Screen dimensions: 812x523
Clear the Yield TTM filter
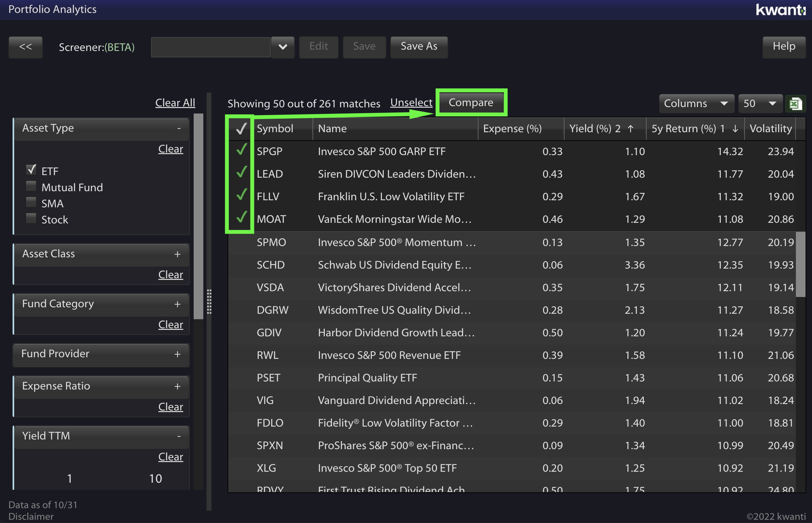pyautogui.click(x=171, y=457)
